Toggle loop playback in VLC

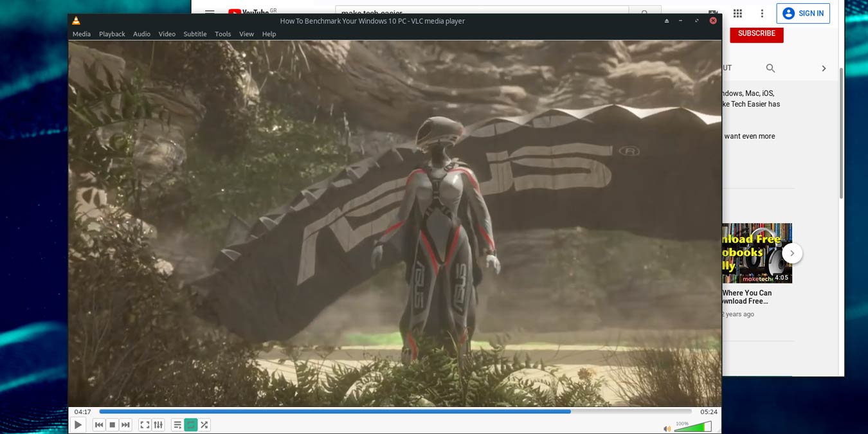[x=190, y=424]
